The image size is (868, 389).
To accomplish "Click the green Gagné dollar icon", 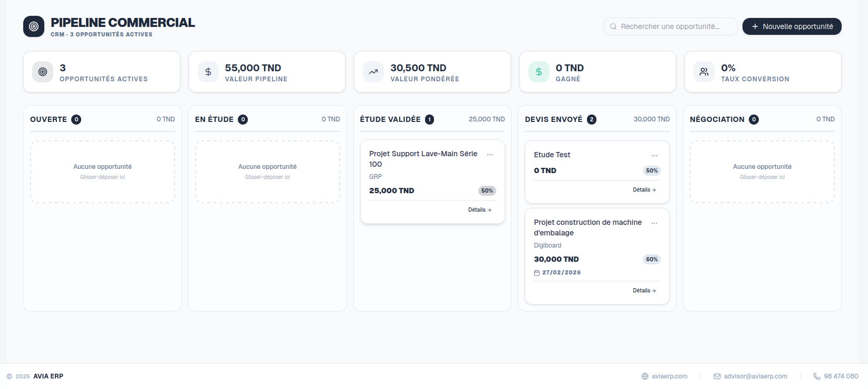I will pos(538,72).
